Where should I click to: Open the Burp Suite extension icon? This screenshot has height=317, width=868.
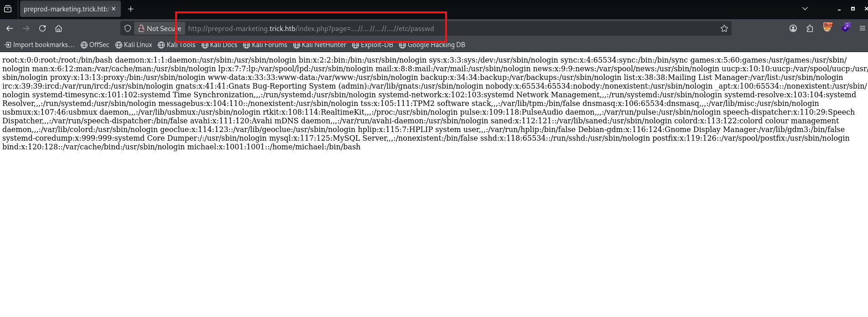(x=827, y=27)
